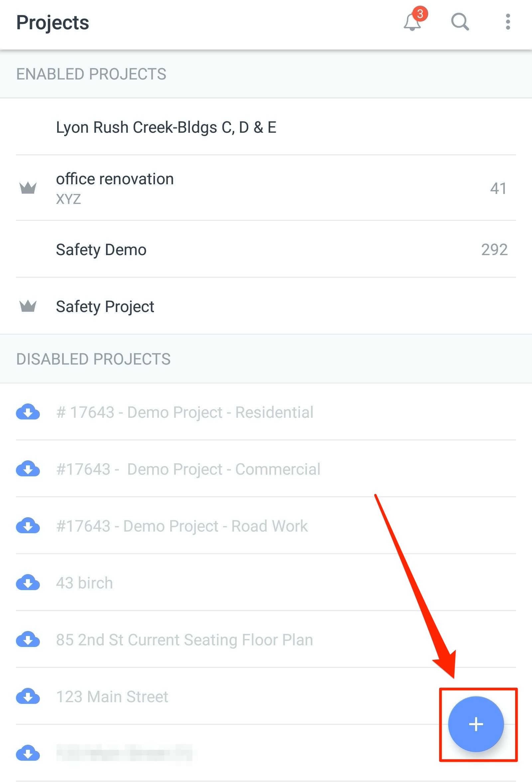The width and height of the screenshot is (532, 784).
Task: Tap the Enabled Projects section header
Action: [x=266, y=74]
